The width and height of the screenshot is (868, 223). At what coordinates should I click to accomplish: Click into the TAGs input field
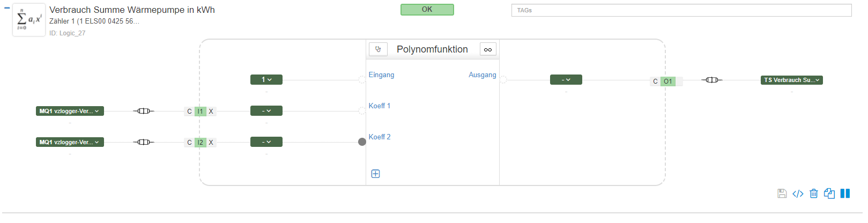pyautogui.click(x=681, y=10)
